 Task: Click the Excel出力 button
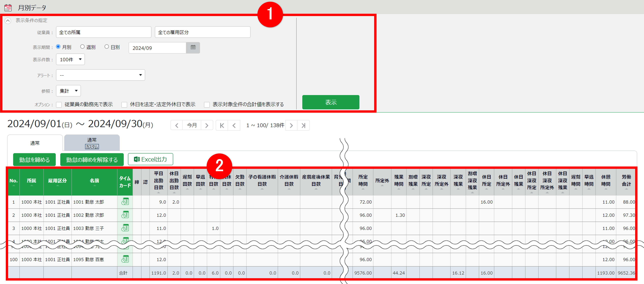pyautogui.click(x=150, y=159)
